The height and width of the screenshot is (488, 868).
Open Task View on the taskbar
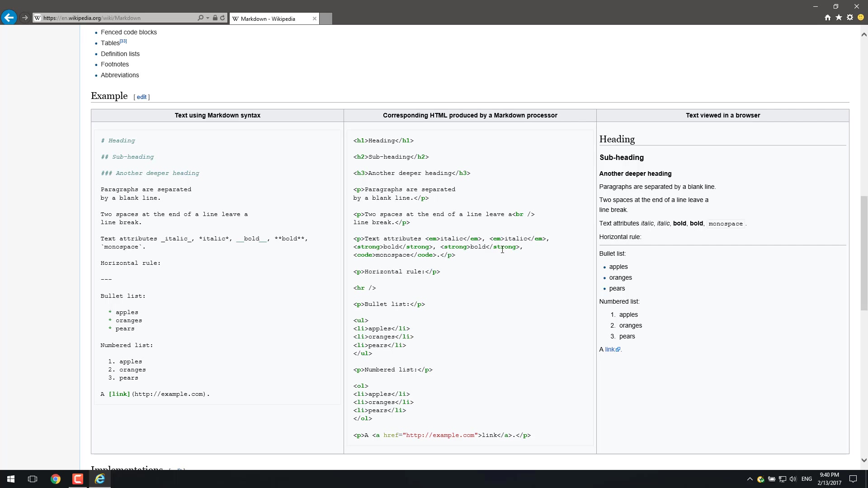tap(33, 479)
